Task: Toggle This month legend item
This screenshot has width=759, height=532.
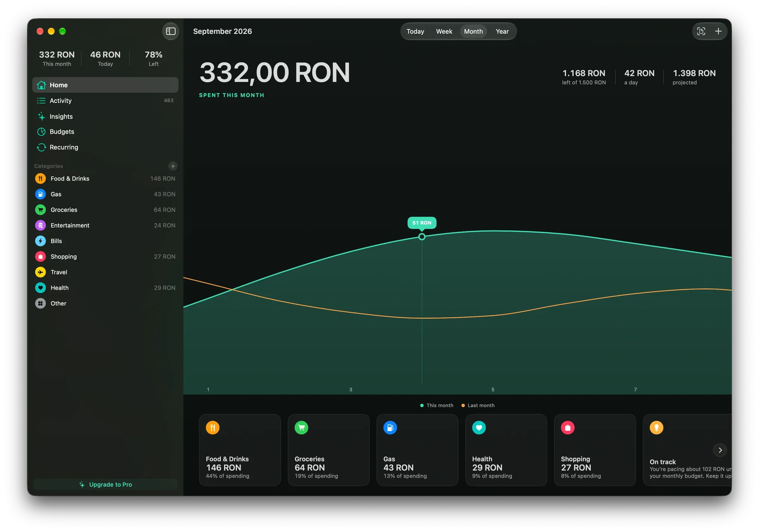Action: [437, 406]
